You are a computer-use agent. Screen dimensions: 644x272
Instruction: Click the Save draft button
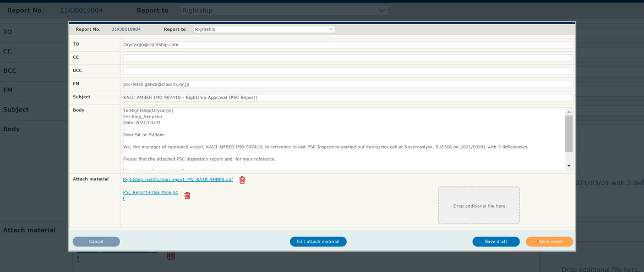[496, 242]
